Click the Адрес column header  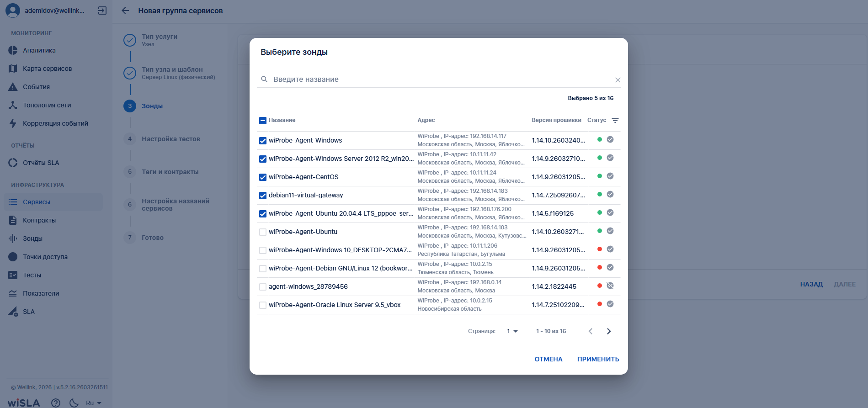coord(426,120)
